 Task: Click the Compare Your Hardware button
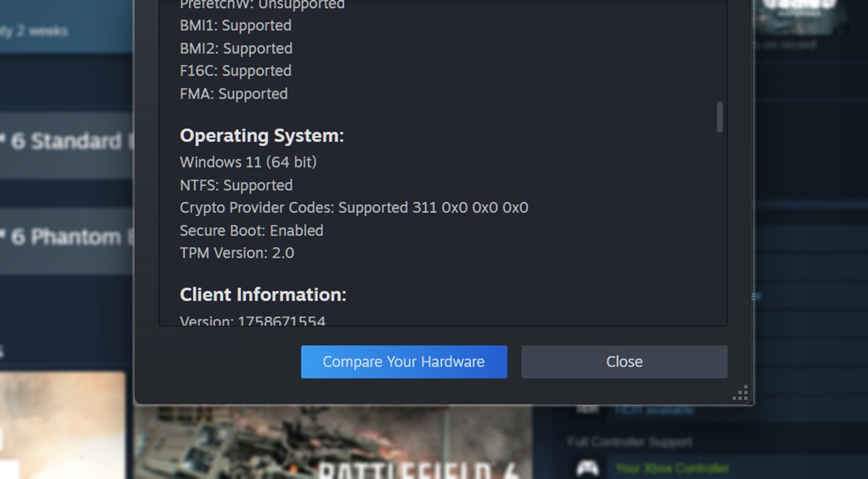[x=404, y=362]
